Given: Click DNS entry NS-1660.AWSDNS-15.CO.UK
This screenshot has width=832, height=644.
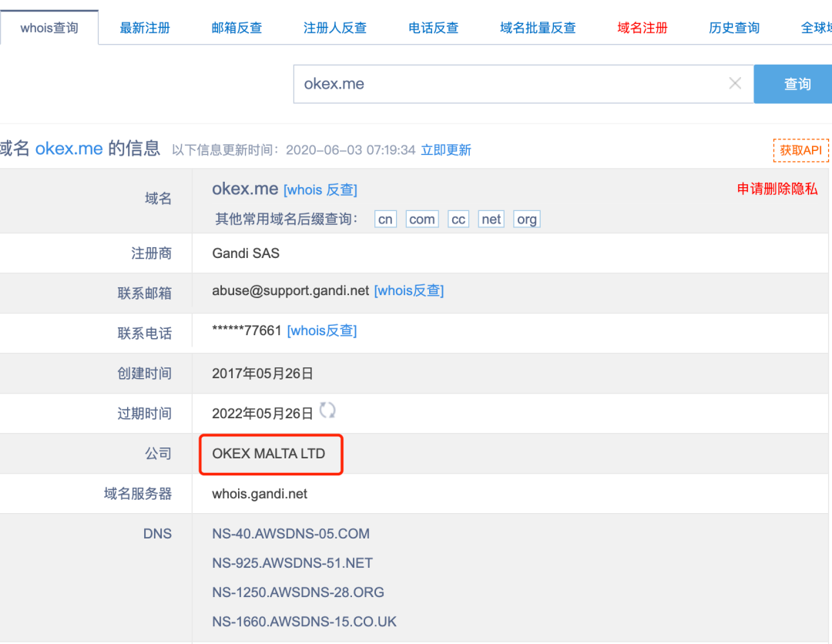Looking at the screenshot, I should [x=304, y=621].
